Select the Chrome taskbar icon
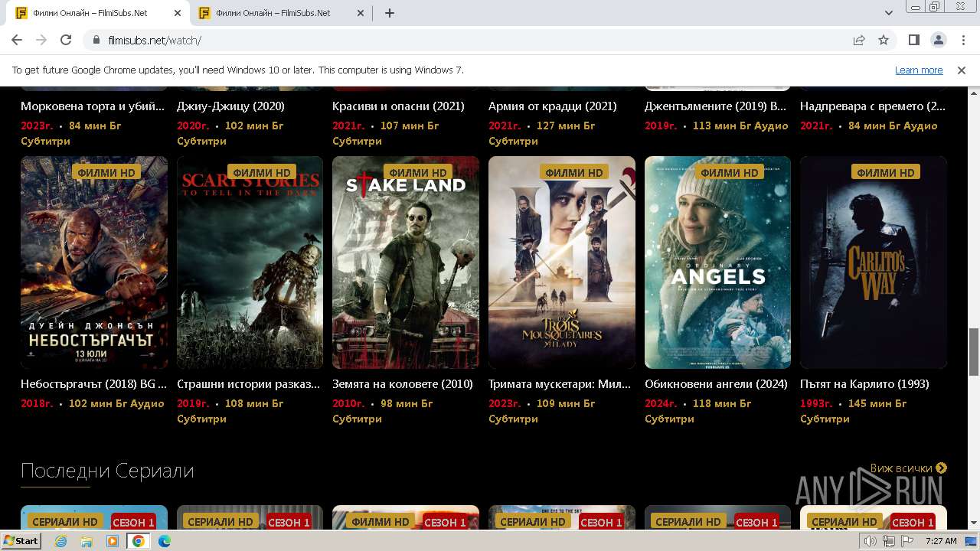This screenshot has width=980, height=551. click(138, 541)
